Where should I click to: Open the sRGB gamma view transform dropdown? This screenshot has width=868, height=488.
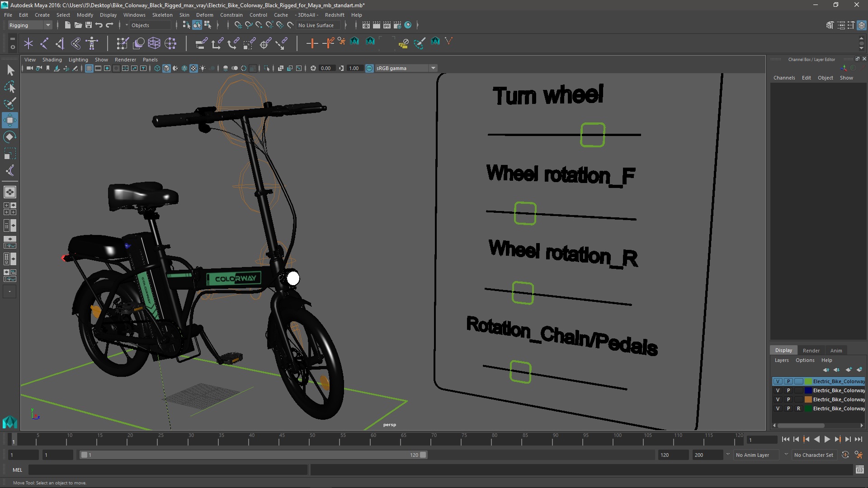[406, 68]
